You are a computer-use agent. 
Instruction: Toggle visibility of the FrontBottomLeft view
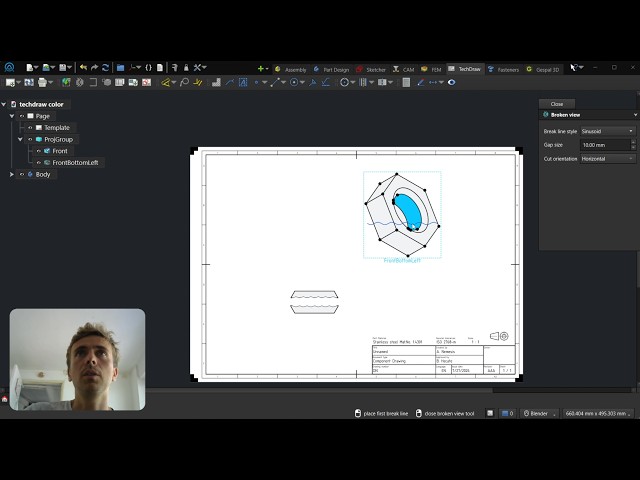point(39,162)
